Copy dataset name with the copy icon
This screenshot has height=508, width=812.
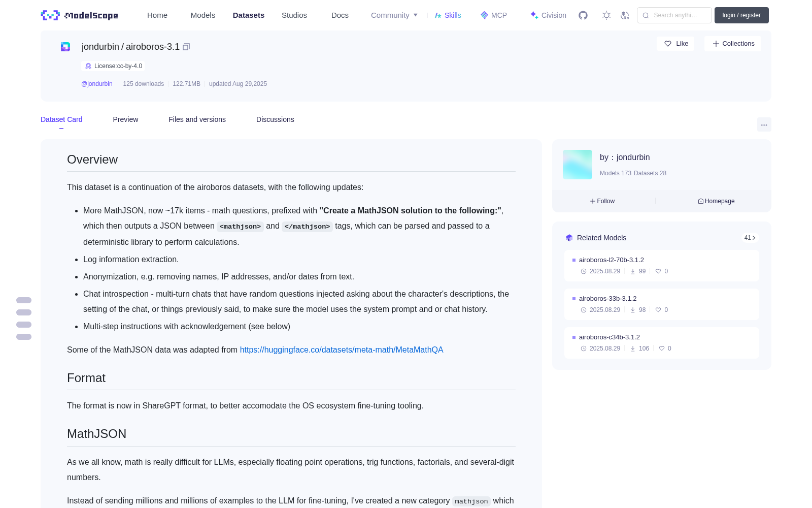(x=186, y=47)
